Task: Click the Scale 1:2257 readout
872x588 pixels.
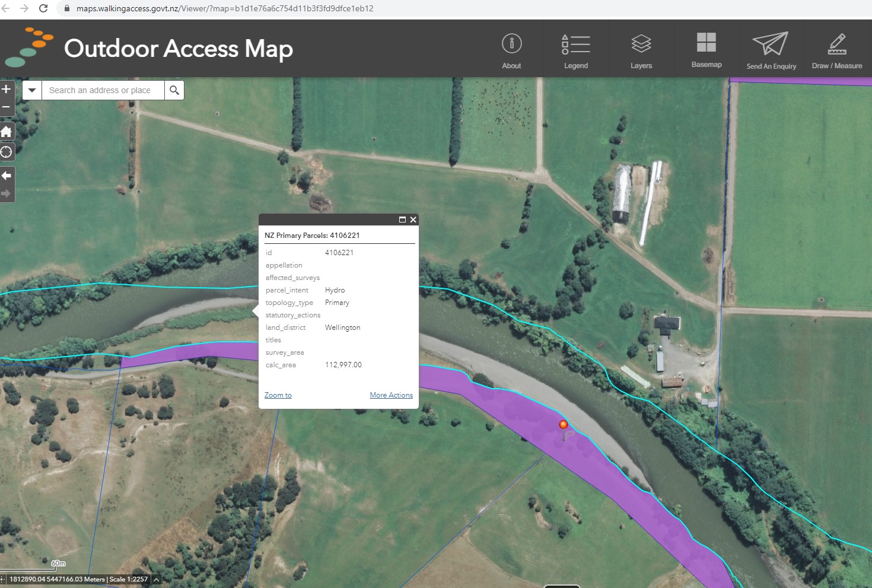Action: point(129,580)
